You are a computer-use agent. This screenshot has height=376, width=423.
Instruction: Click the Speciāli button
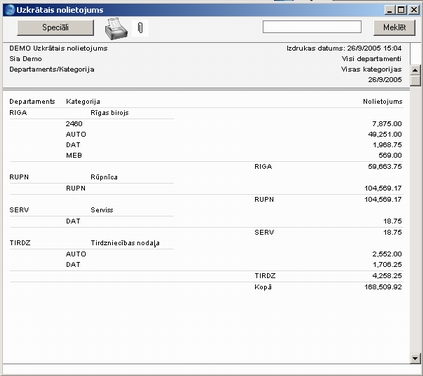55,28
